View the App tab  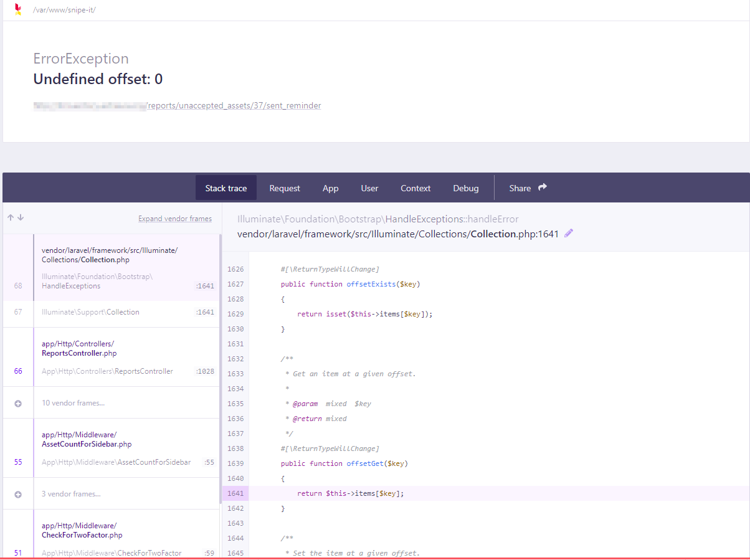pyautogui.click(x=330, y=187)
